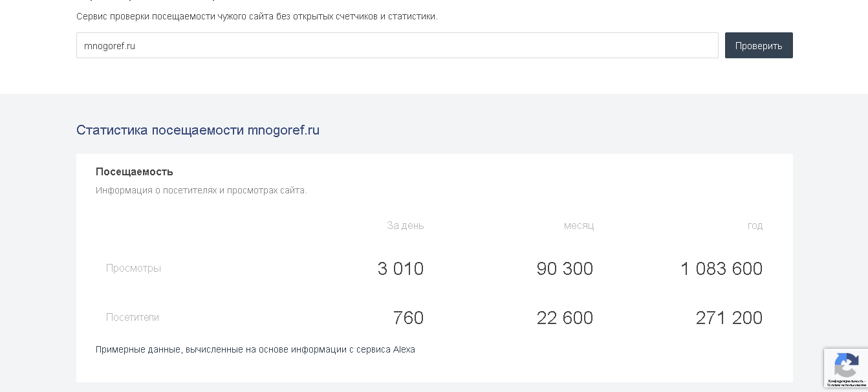Click the service description text above the input
Image resolution: width=868 pixels, height=392 pixels.
pyautogui.click(x=257, y=17)
